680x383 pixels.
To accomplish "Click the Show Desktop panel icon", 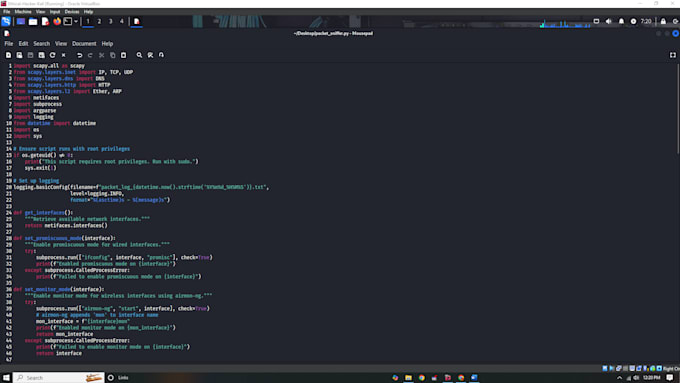I will pyautogui.click(x=20, y=21).
